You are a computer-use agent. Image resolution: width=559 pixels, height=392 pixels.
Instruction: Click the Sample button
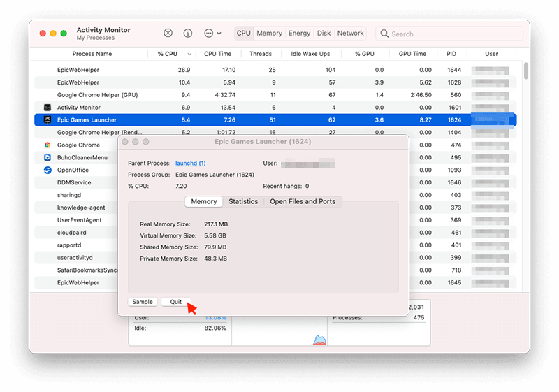click(143, 302)
